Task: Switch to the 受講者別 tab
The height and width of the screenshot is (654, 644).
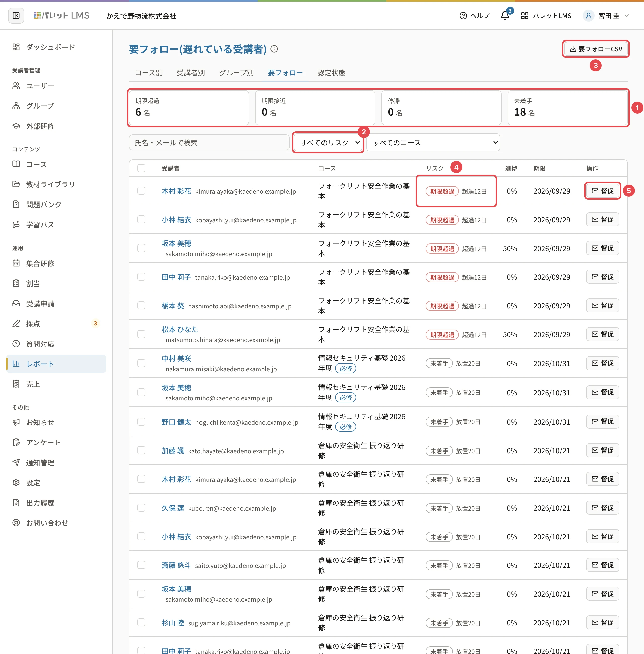Action: 191,73
